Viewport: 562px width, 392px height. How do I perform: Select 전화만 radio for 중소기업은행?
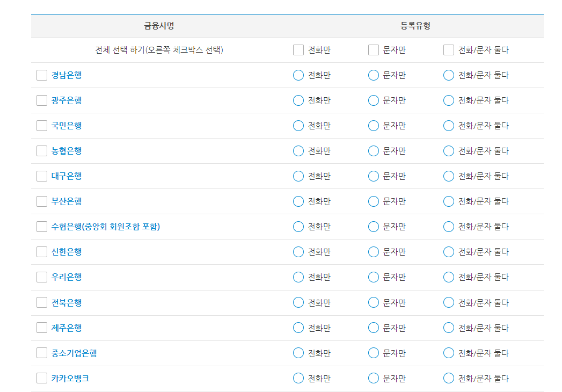(x=298, y=353)
